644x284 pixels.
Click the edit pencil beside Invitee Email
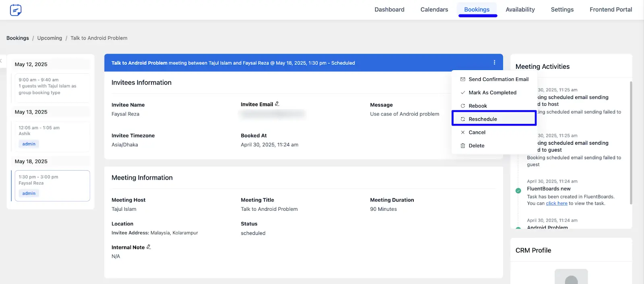pyautogui.click(x=277, y=104)
